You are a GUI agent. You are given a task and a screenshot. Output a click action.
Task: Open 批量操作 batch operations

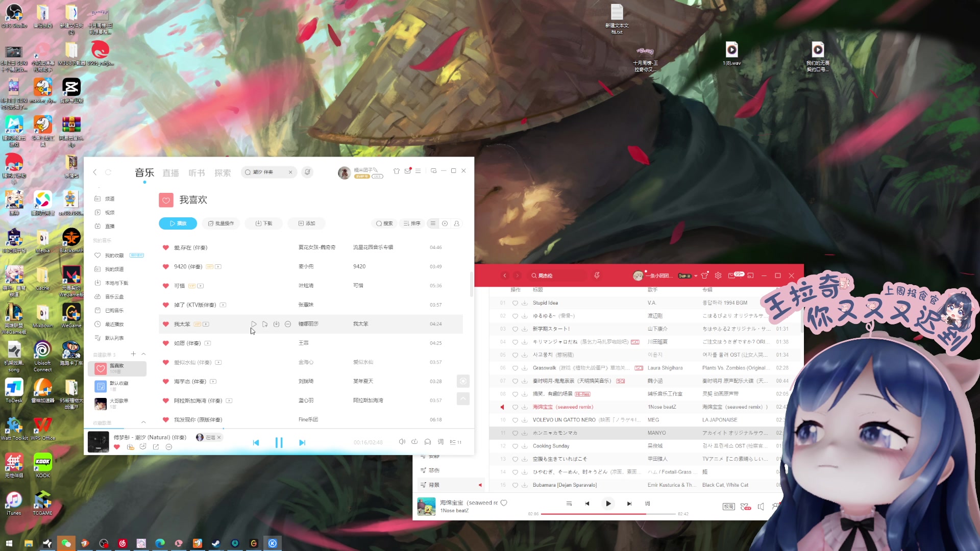(220, 223)
